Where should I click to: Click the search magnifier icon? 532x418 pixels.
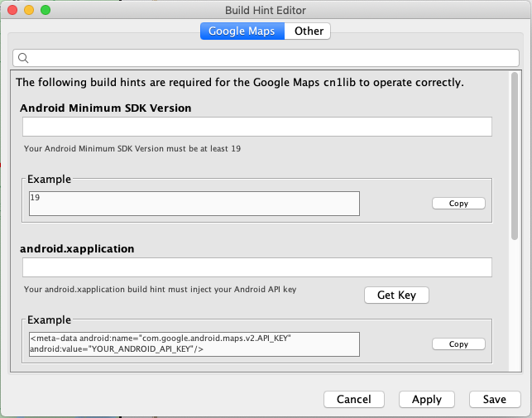(x=23, y=58)
